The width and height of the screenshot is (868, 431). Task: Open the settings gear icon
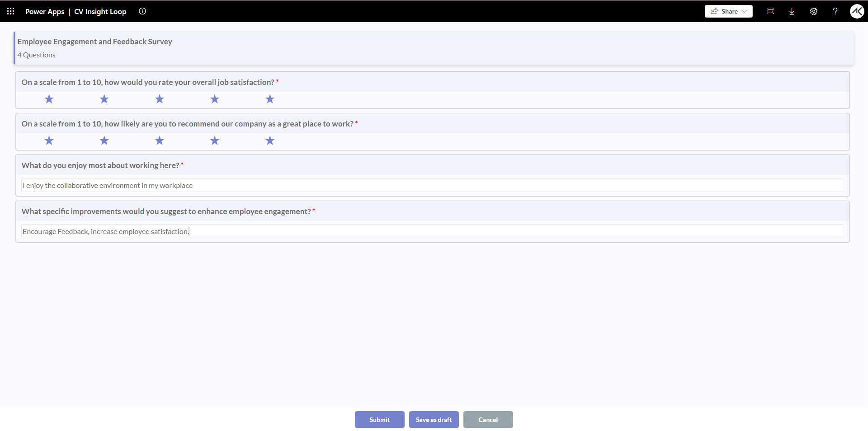(814, 11)
